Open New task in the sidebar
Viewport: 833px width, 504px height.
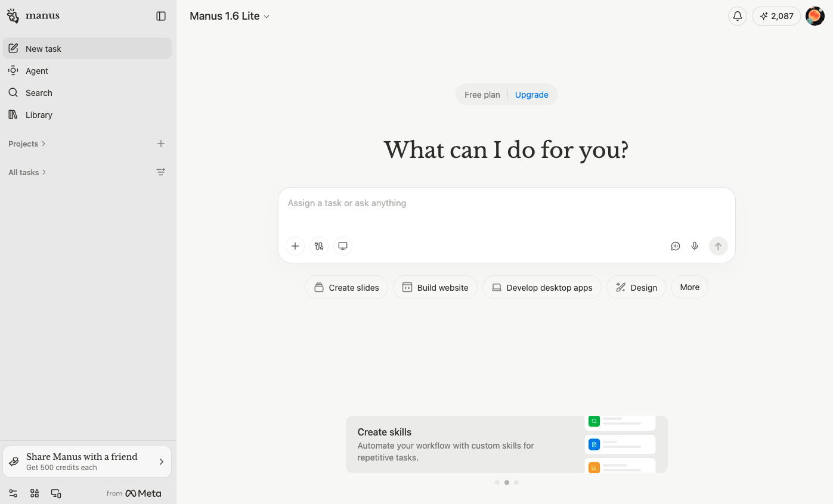tap(87, 49)
